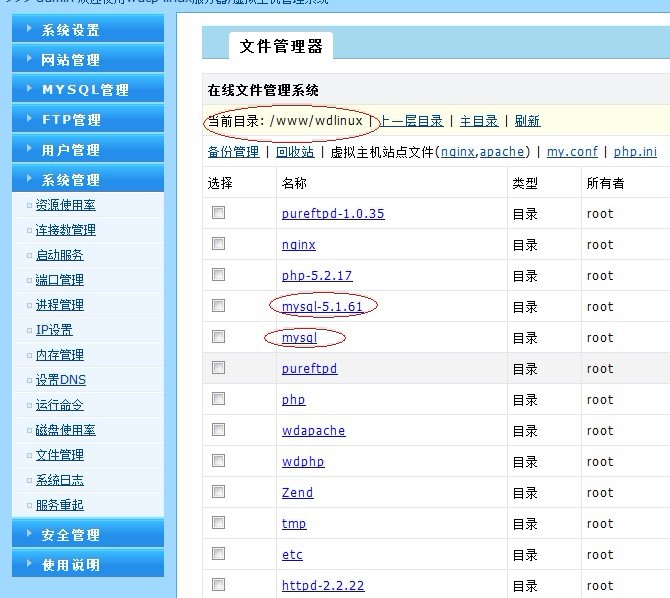
Task: Open the etc directory
Action: (292, 554)
